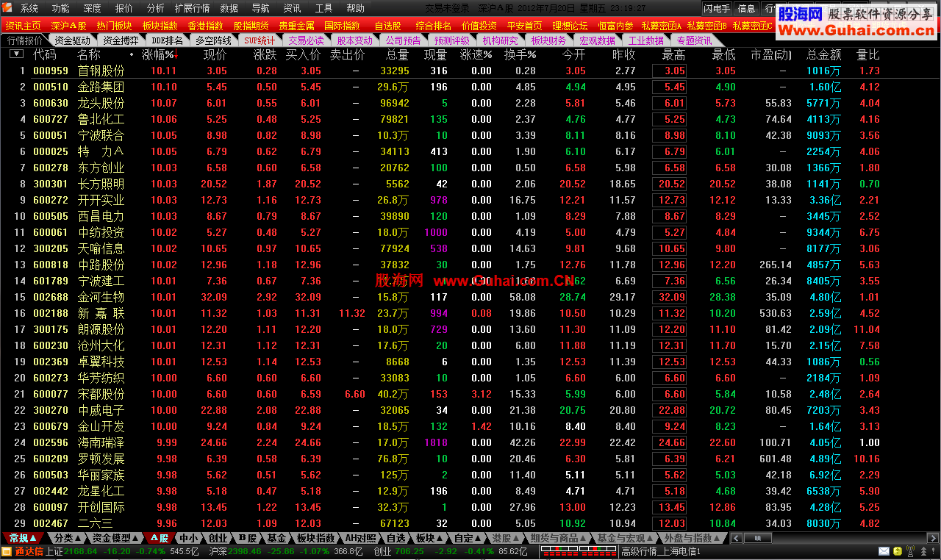Click the horizontal scrollbar thumb at bottom
Viewport: 941px width, 560px height.
758,538
